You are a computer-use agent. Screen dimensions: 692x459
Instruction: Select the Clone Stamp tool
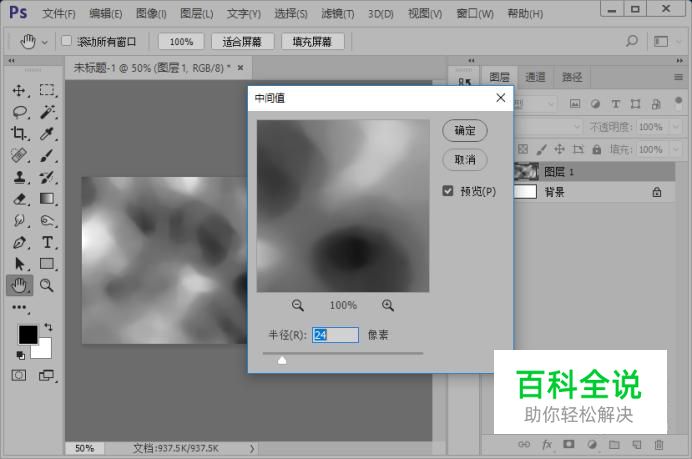coord(19,177)
